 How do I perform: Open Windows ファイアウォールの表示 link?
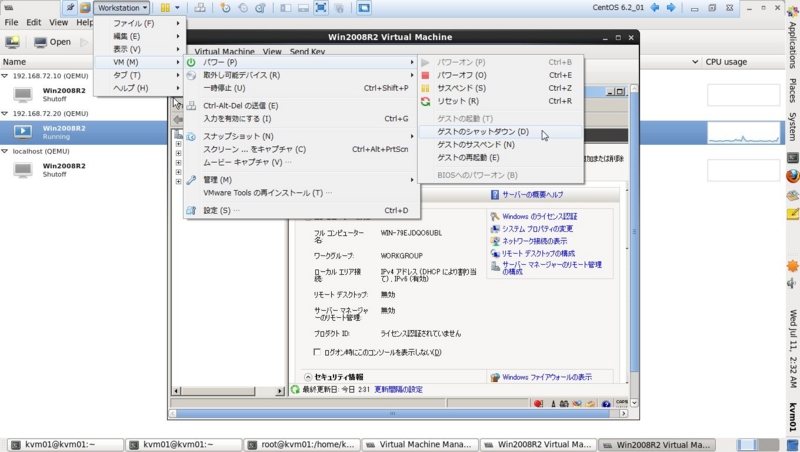547,377
